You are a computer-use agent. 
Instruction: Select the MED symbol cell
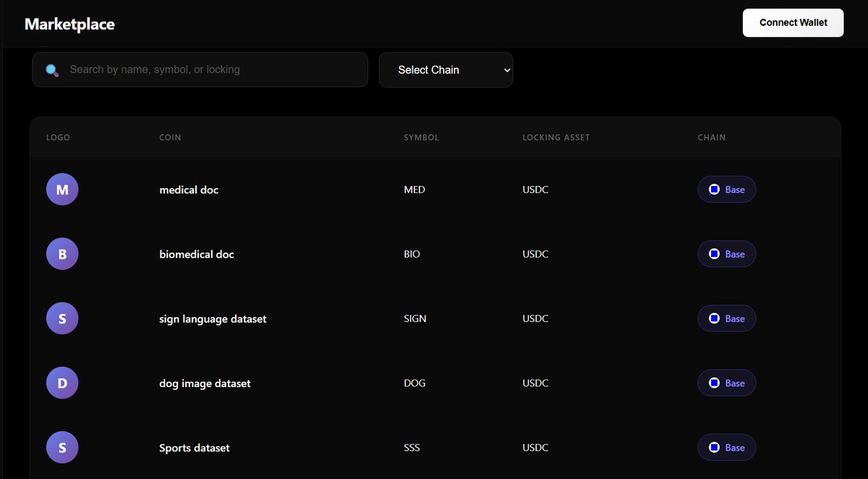click(x=414, y=190)
